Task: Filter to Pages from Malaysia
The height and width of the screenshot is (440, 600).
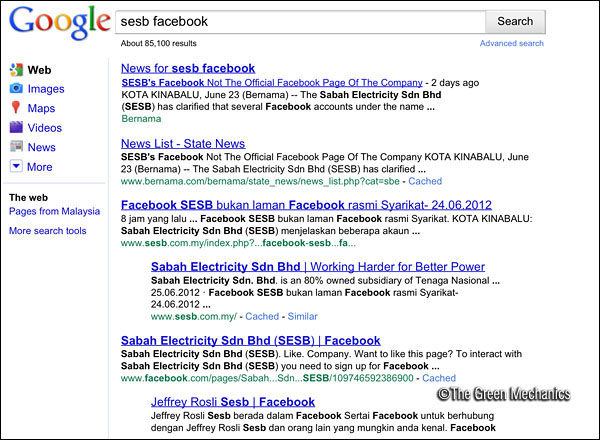Action: coord(54,211)
